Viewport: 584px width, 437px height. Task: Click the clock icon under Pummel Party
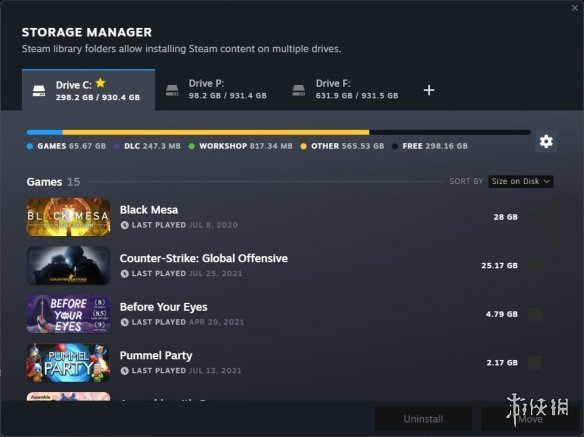124,371
